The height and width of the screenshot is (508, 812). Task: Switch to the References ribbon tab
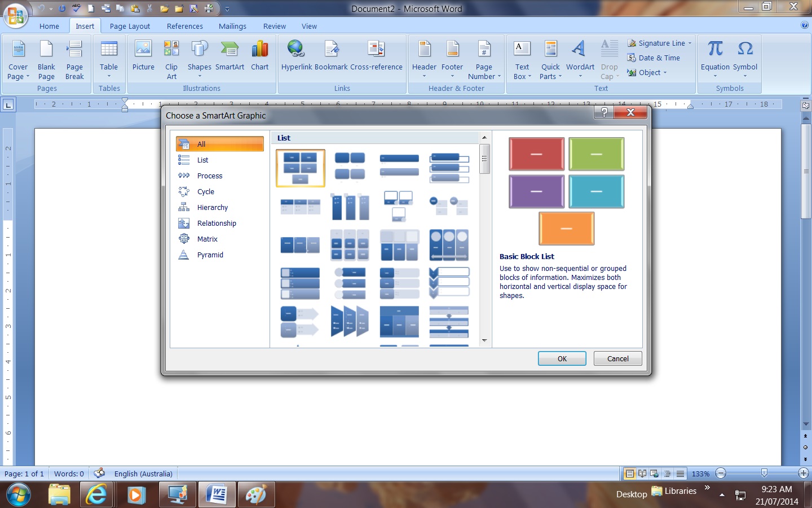tap(184, 26)
